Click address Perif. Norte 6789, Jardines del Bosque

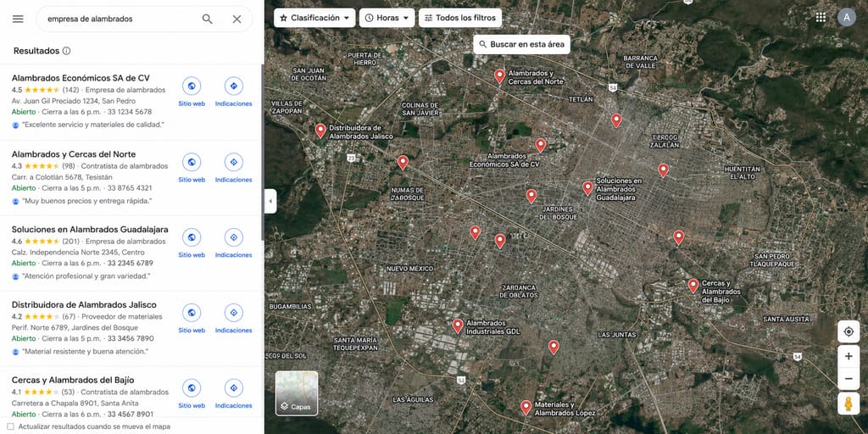click(75, 328)
